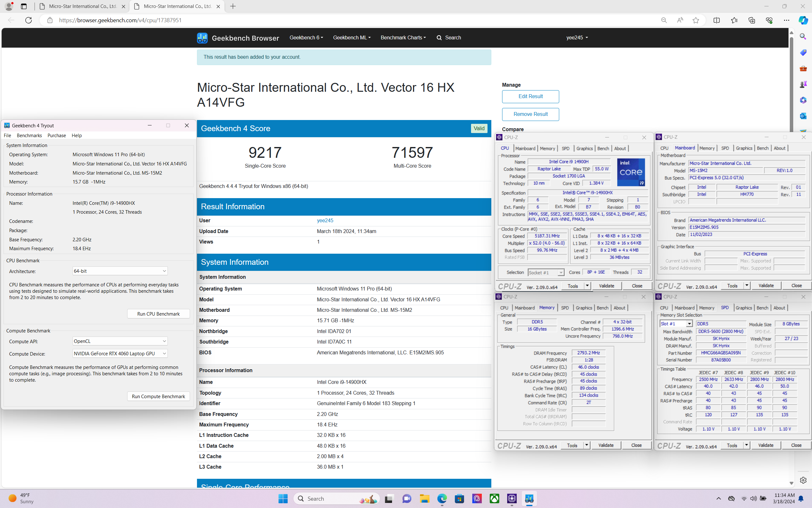This screenshot has height=508, width=812.
Task: Switch to the first browser tab
Action: point(82,6)
